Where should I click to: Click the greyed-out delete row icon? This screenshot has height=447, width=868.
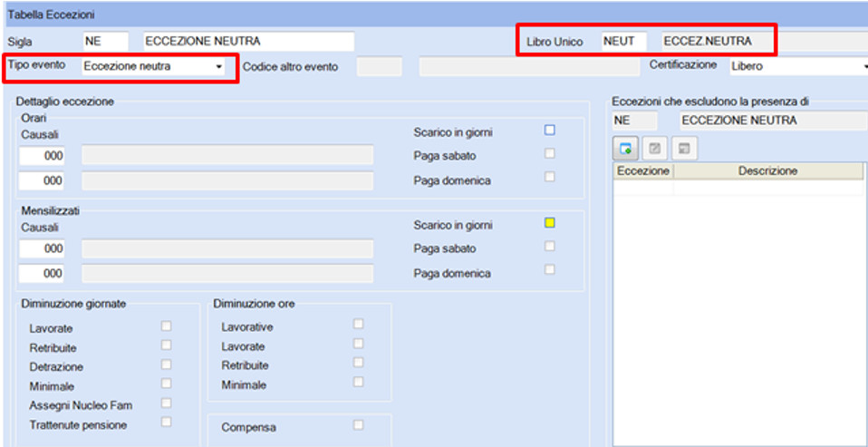pos(684,149)
